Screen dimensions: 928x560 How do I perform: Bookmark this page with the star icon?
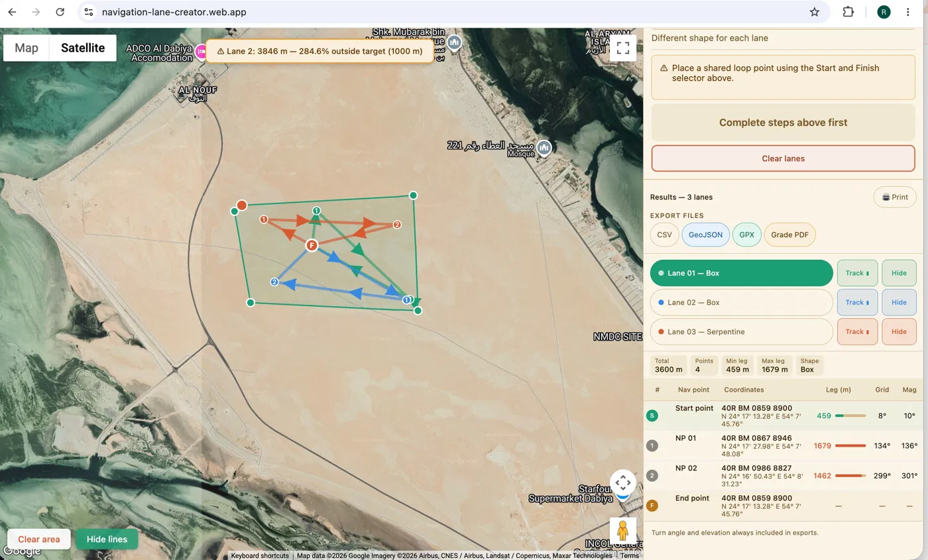[x=815, y=12]
